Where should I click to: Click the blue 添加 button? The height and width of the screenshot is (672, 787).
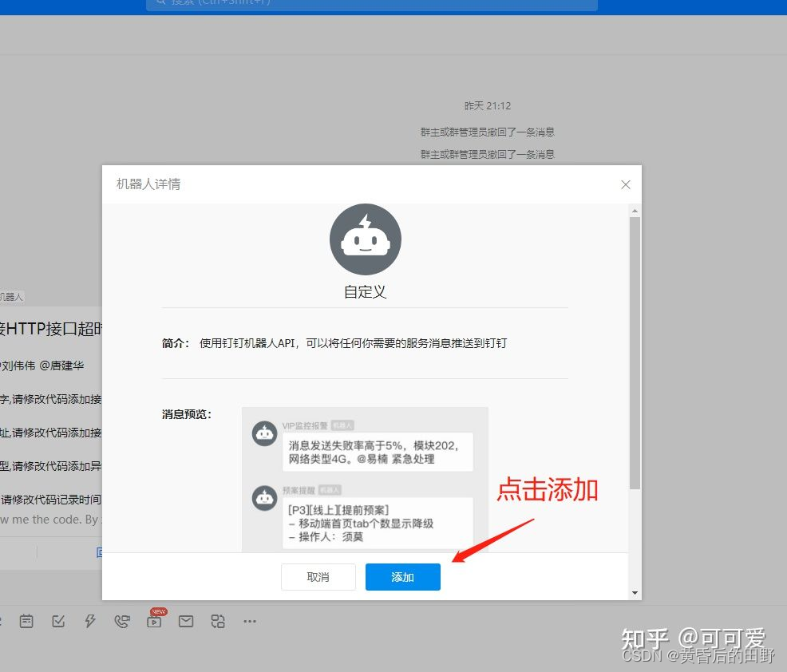pyautogui.click(x=402, y=577)
